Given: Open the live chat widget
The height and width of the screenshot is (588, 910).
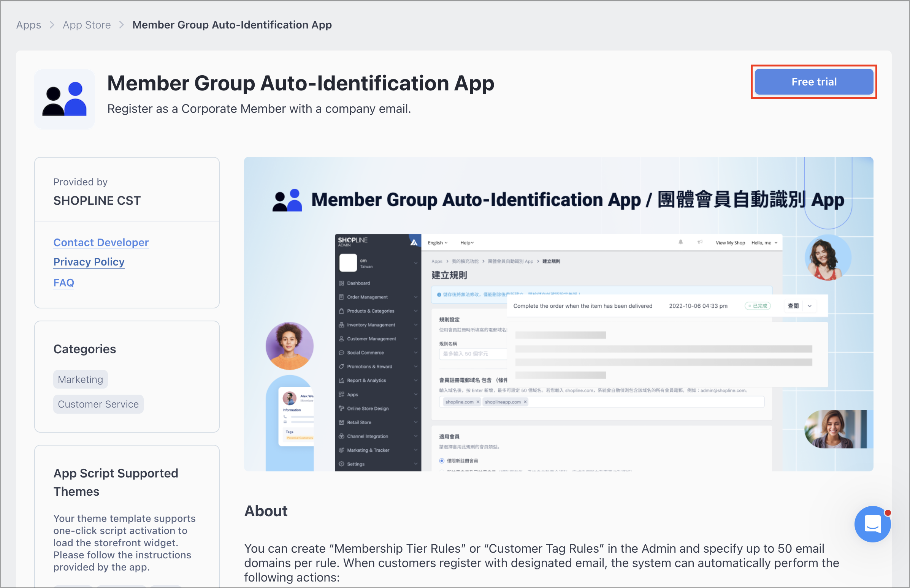Looking at the screenshot, I should click(873, 524).
